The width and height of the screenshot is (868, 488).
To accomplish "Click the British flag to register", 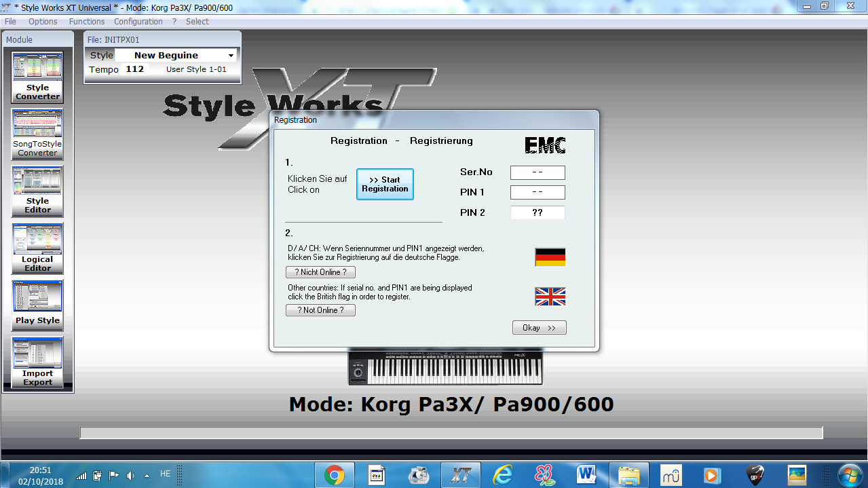I will tap(550, 297).
